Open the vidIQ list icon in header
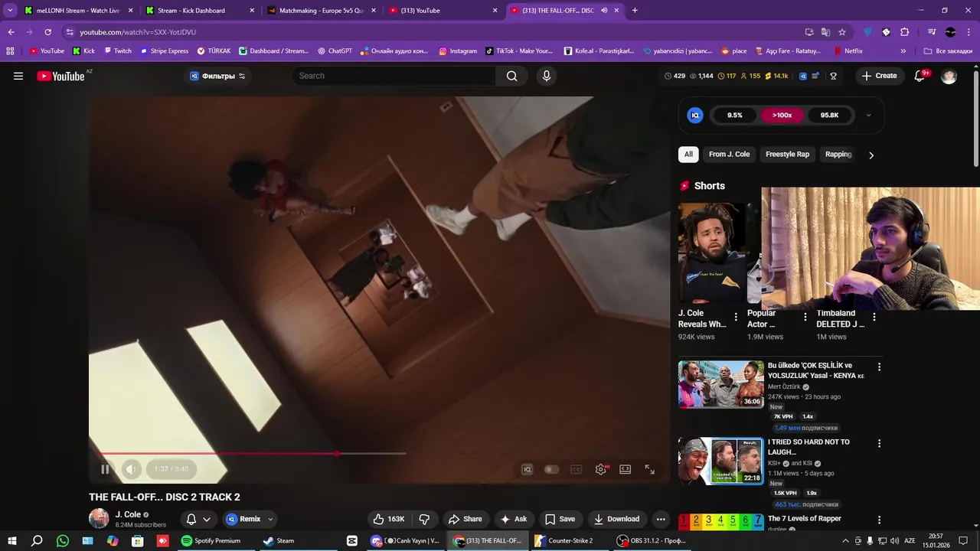Screen dimensions: 980x551 pyautogui.click(x=816, y=76)
